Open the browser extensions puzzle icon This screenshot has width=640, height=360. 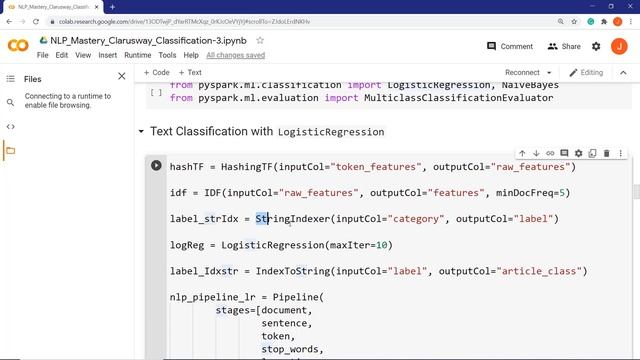(x=604, y=22)
